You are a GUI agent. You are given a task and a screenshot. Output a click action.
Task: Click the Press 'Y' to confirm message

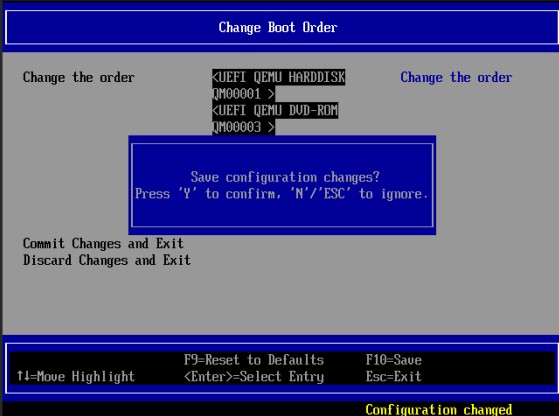281,194
